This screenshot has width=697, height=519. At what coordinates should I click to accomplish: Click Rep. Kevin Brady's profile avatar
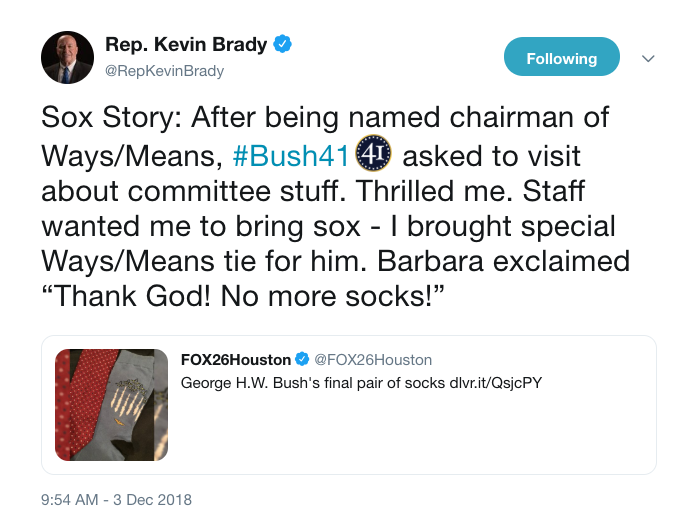click(67, 57)
